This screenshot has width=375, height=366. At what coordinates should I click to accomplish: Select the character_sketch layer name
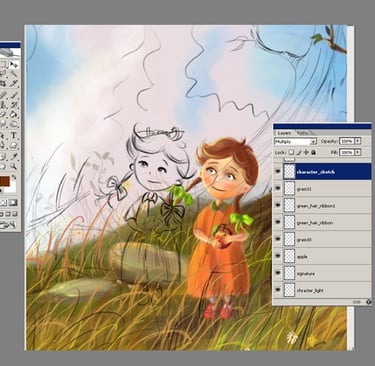click(316, 172)
